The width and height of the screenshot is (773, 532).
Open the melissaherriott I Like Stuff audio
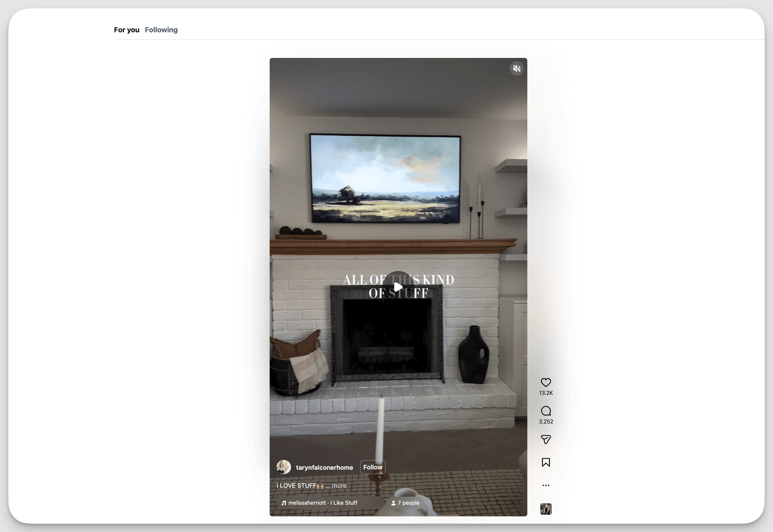[x=322, y=503]
